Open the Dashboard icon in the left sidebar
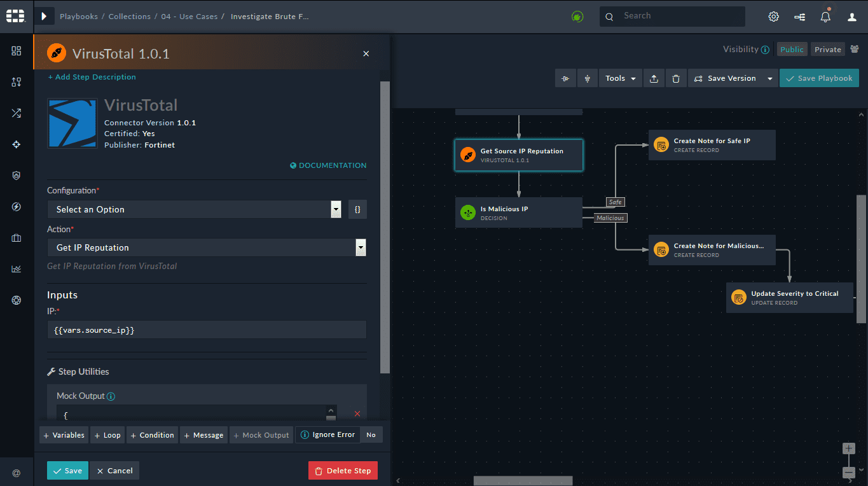Viewport: 868px width, 486px height. [17, 51]
